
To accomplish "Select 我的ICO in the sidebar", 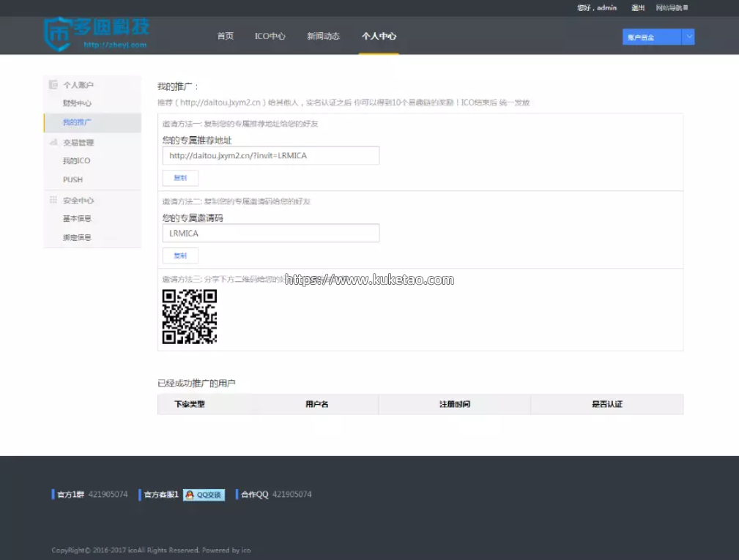I will (x=76, y=161).
